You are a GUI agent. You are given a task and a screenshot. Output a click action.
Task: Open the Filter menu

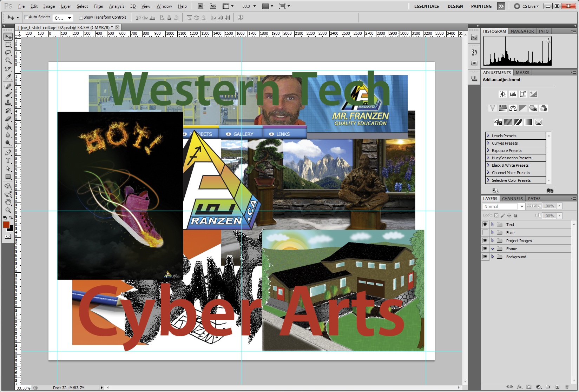tap(99, 6)
